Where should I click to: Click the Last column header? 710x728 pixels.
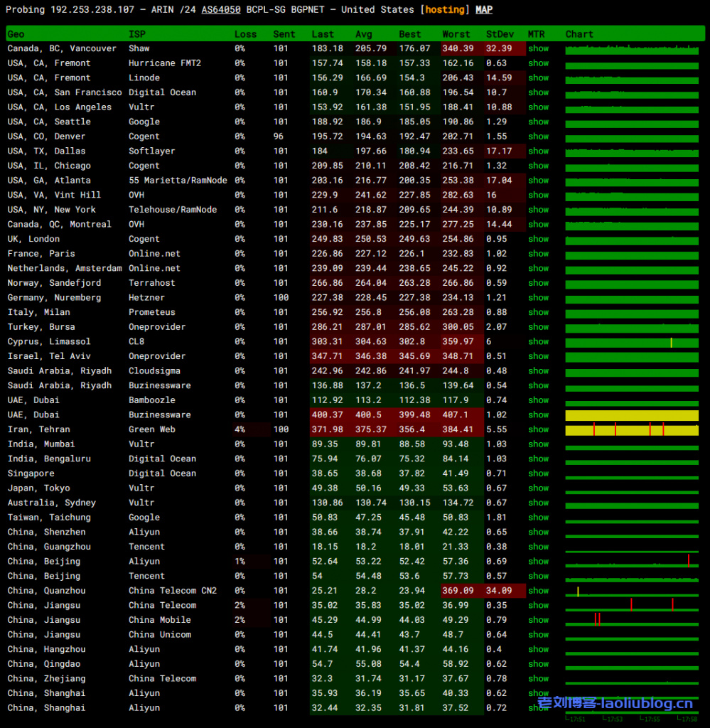coord(323,34)
